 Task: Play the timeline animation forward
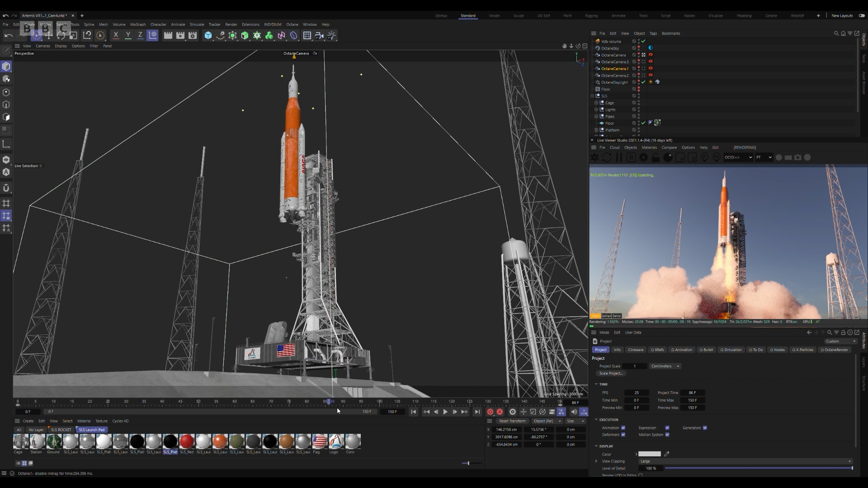[445, 412]
